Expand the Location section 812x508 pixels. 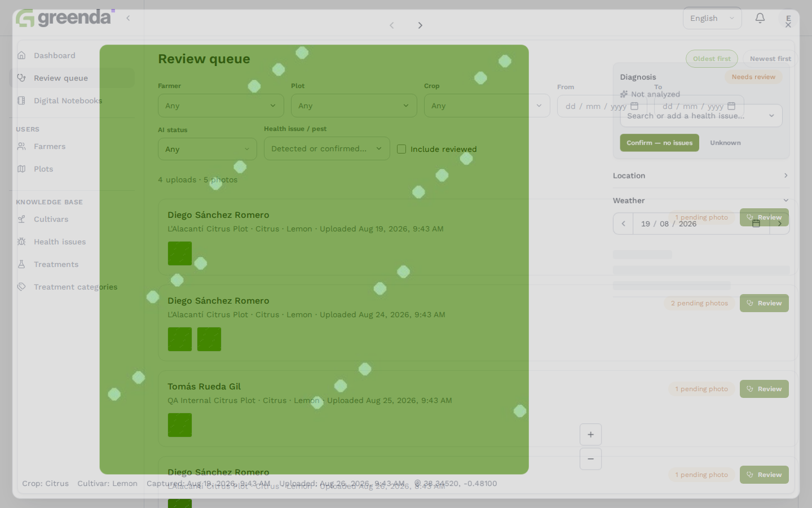[x=701, y=176]
